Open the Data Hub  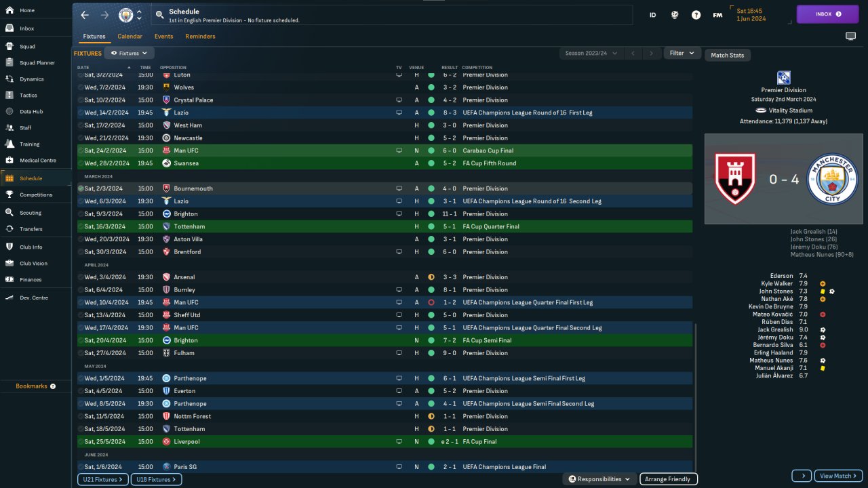point(31,111)
